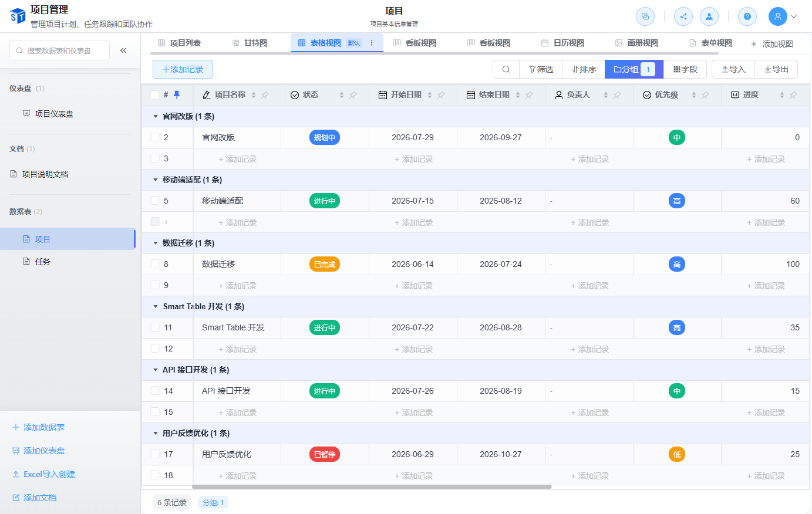Image resolution: width=812 pixels, height=514 pixels.
Task: Toggle the select-all checkbox in header
Action: [155, 94]
